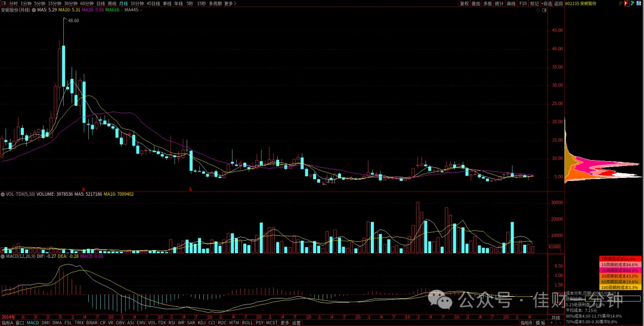Click the round icon beside 安妮股份(月线) title

coord(33,10)
